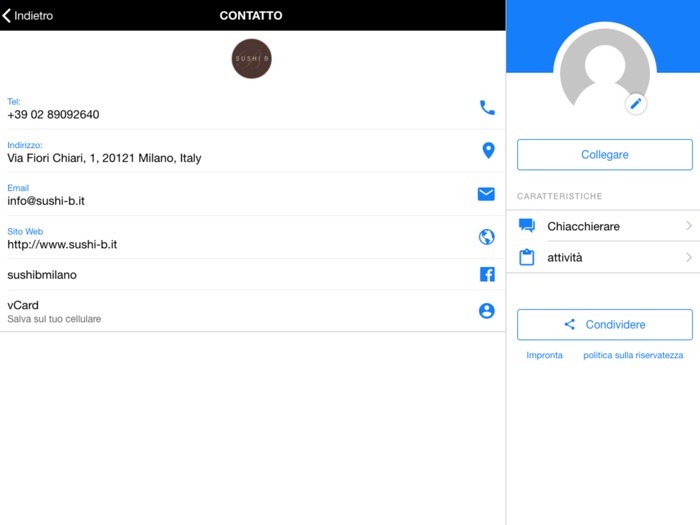
Task: Tap the phone call icon
Action: click(487, 108)
